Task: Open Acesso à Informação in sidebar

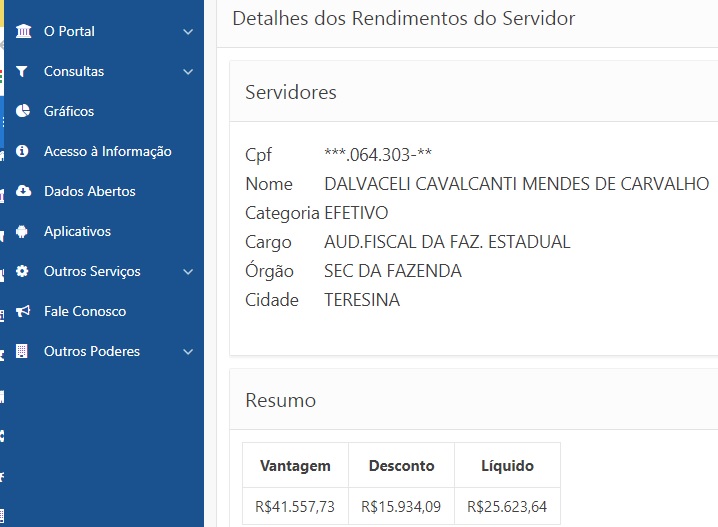Action: click(x=108, y=151)
